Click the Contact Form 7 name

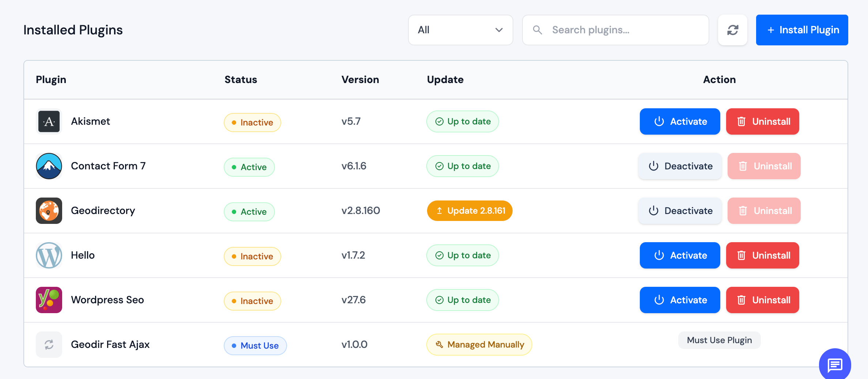(108, 166)
